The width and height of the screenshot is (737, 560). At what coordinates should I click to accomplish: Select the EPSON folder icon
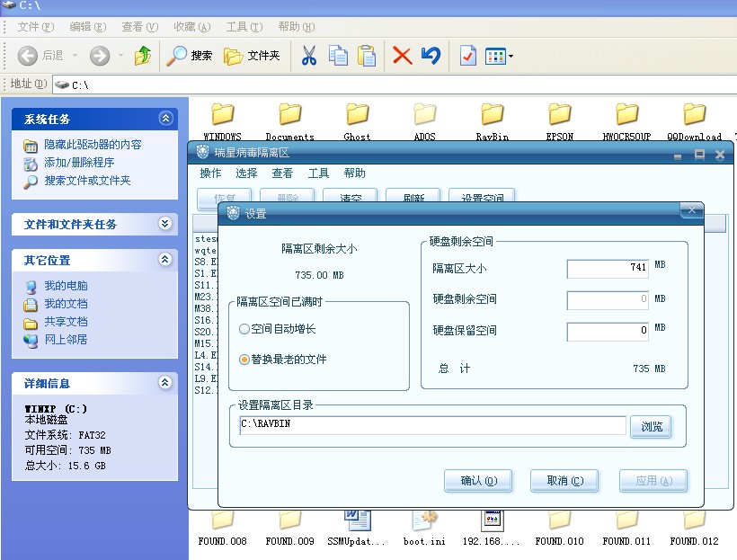(x=559, y=114)
